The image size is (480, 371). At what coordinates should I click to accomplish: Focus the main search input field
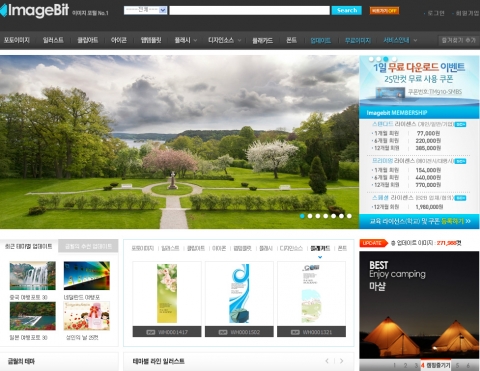click(x=249, y=10)
